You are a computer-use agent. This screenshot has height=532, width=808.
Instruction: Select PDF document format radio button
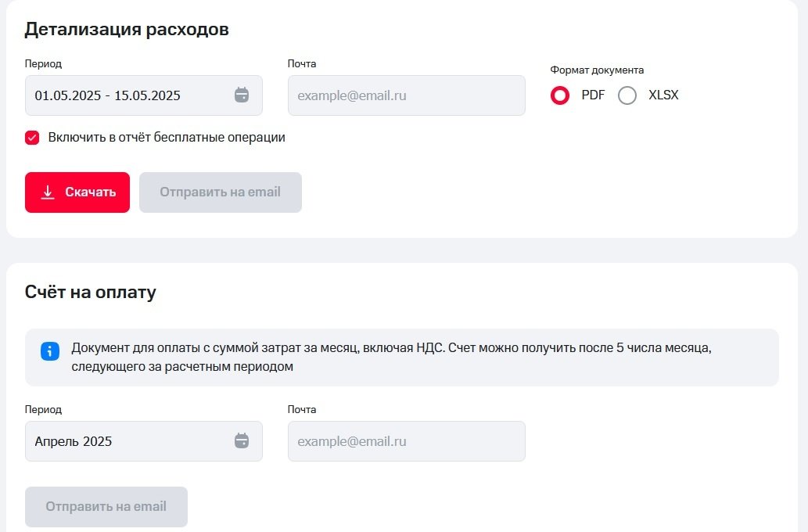click(x=560, y=95)
